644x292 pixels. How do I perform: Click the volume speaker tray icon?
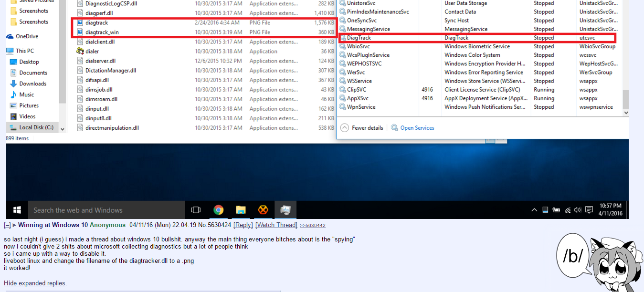click(578, 210)
